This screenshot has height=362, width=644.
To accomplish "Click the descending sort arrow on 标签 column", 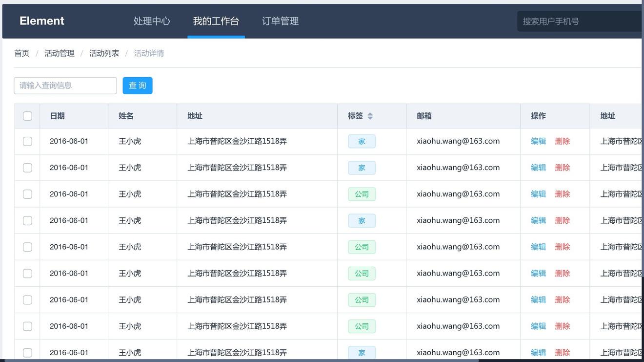I will [370, 118].
